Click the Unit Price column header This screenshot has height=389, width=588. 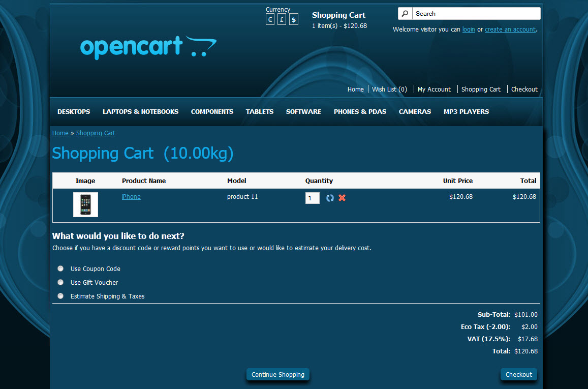tap(458, 181)
